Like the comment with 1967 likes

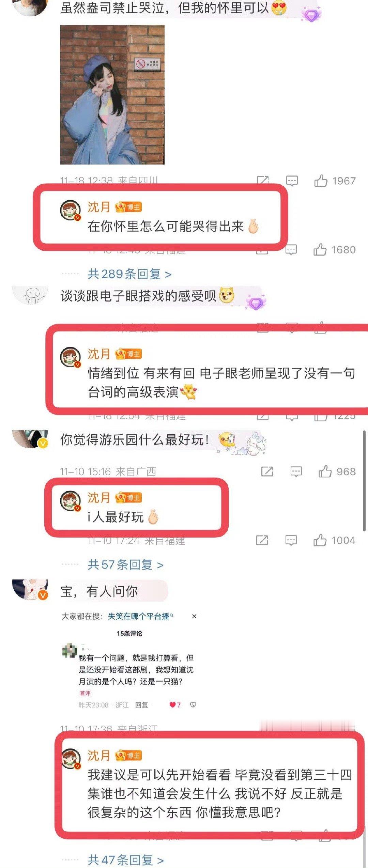click(x=321, y=181)
